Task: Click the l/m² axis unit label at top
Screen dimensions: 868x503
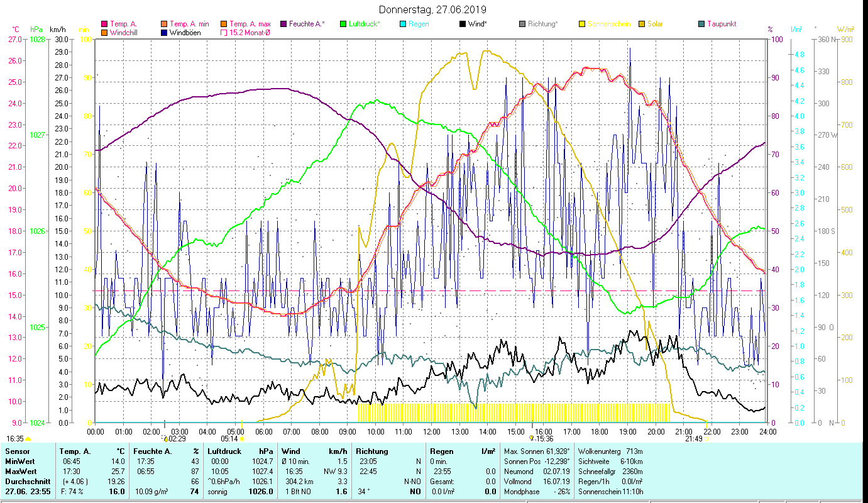Action: point(796,30)
